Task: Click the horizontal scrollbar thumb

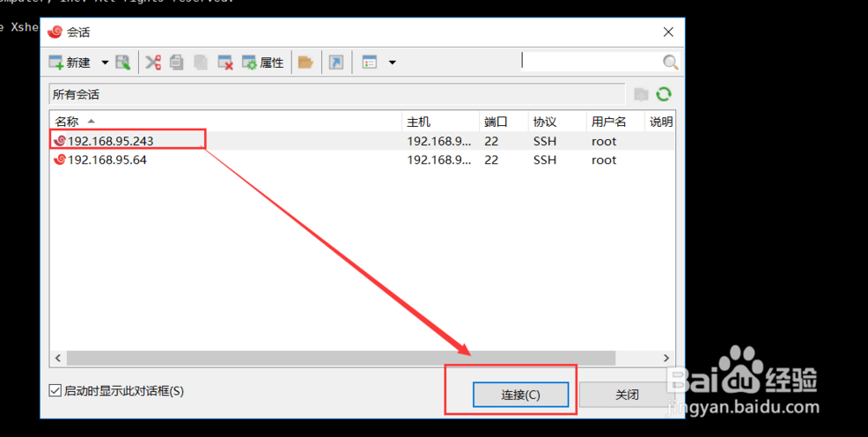Action: coord(341,358)
